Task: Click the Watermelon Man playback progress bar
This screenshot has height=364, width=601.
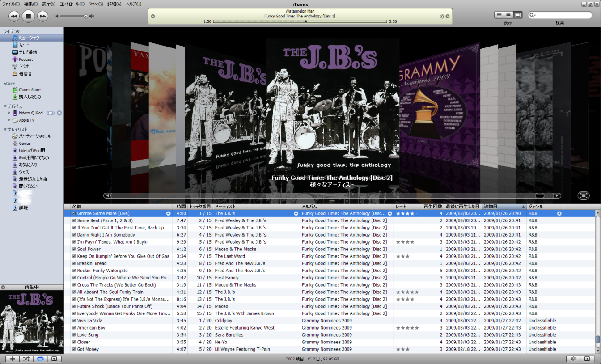Action: (x=300, y=21)
